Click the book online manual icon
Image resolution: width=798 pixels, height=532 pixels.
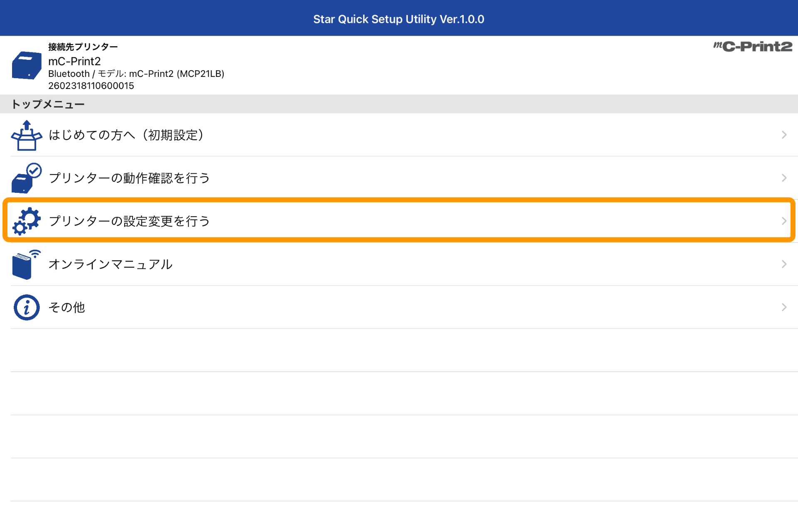26,264
